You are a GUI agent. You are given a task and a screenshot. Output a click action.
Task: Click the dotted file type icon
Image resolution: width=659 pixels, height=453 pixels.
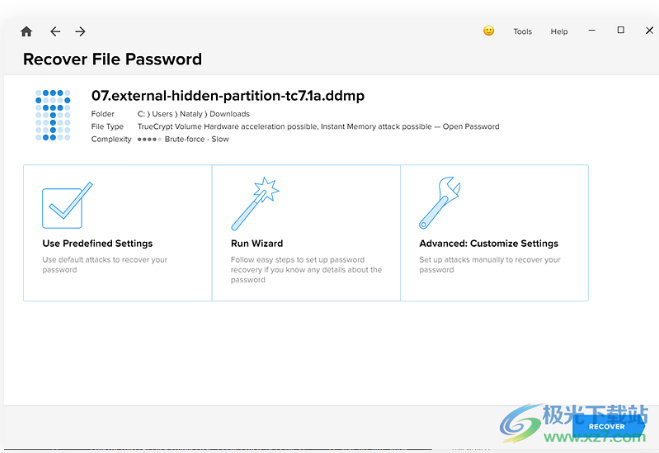53,115
